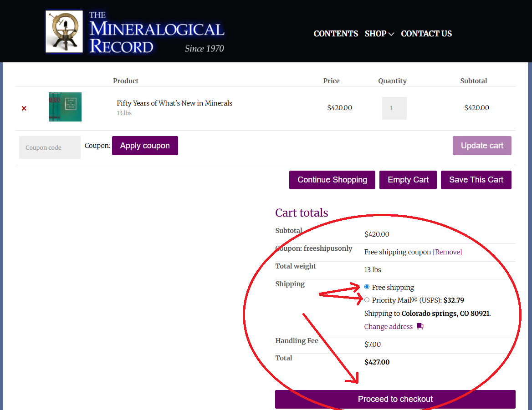The height and width of the screenshot is (410, 532).
Task: Focus the Coupon code input field
Action: pos(50,147)
